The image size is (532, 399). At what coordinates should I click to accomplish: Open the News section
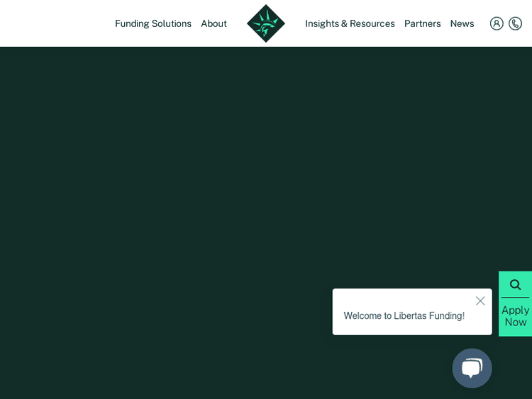462,23
